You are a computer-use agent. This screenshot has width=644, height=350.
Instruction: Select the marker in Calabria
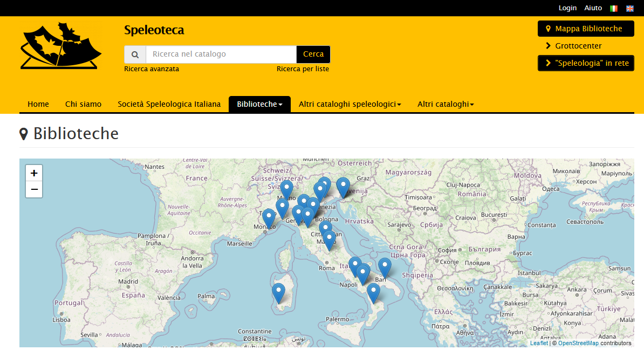point(373,293)
